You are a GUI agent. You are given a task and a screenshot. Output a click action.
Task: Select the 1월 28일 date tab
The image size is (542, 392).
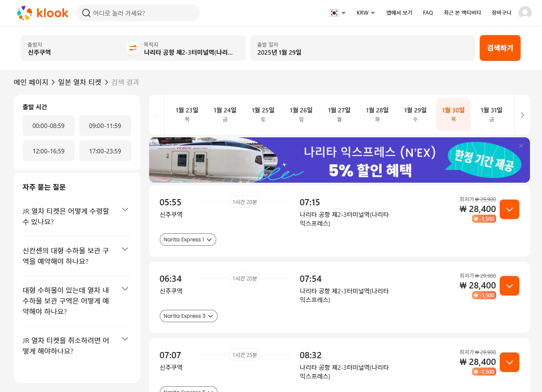(377, 114)
